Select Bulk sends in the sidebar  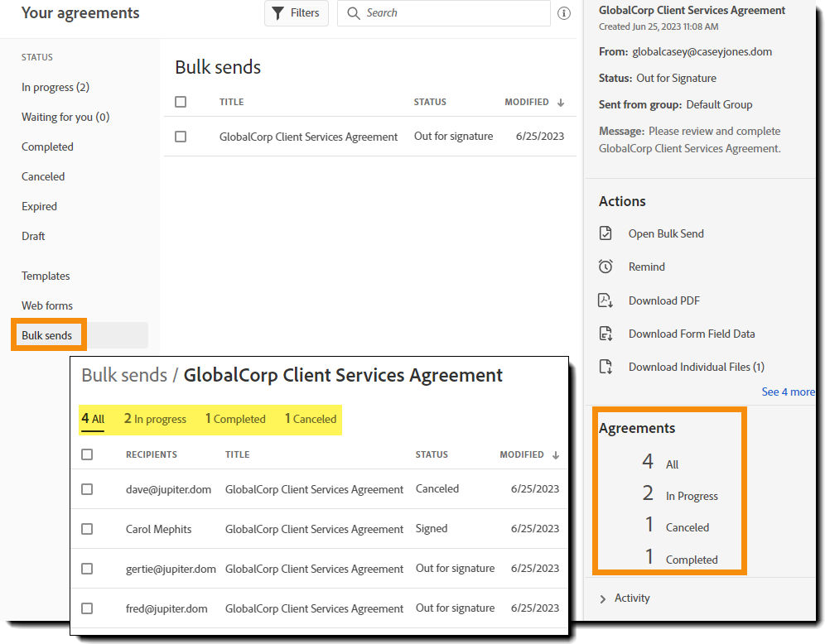coord(48,335)
